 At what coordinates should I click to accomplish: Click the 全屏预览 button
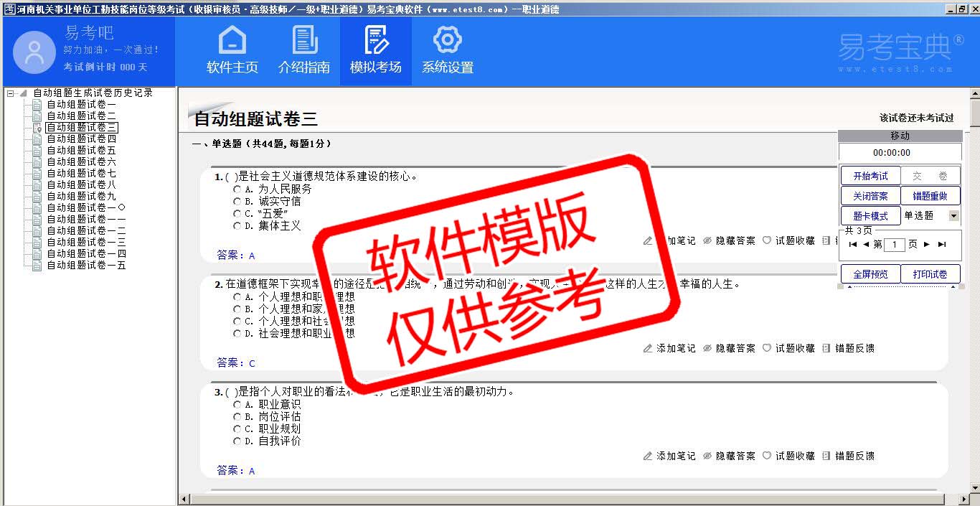(x=870, y=274)
